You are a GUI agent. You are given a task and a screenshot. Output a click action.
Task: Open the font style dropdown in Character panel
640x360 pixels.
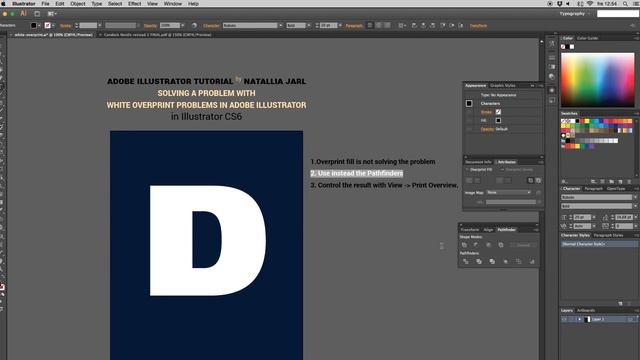pos(636,206)
